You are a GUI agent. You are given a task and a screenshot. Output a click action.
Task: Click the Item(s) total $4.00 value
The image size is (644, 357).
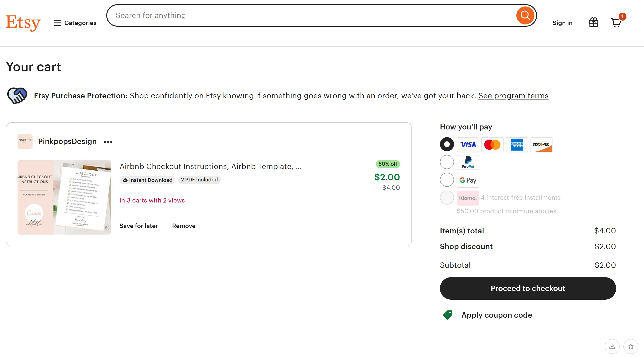click(605, 231)
